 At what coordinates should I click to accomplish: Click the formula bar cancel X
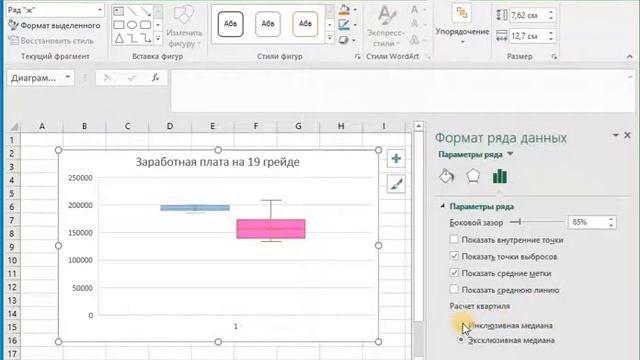coord(107,78)
